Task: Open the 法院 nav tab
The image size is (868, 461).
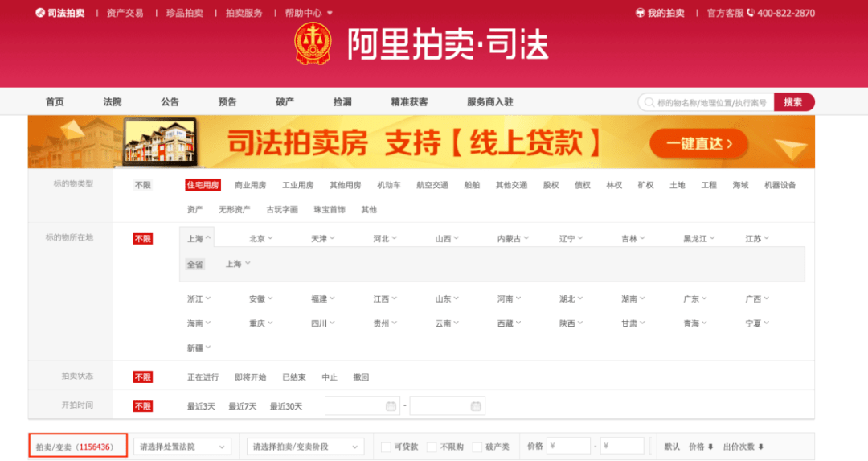Action: click(113, 102)
